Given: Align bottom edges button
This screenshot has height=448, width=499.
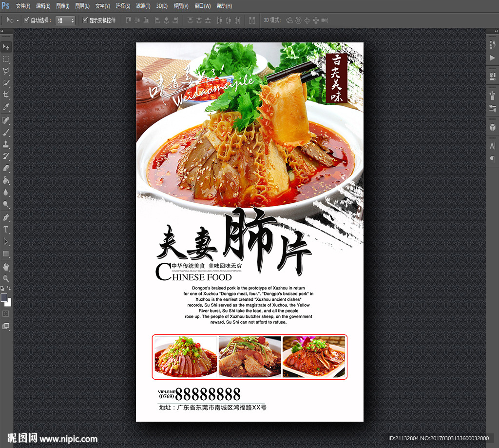Looking at the screenshot, I should coord(146,20).
